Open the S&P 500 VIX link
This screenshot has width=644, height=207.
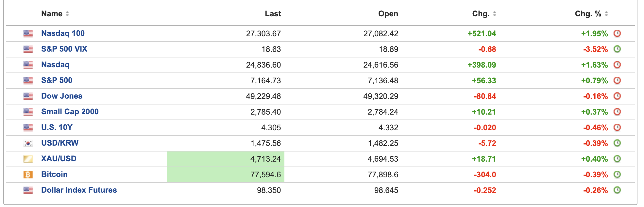coord(64,49)
